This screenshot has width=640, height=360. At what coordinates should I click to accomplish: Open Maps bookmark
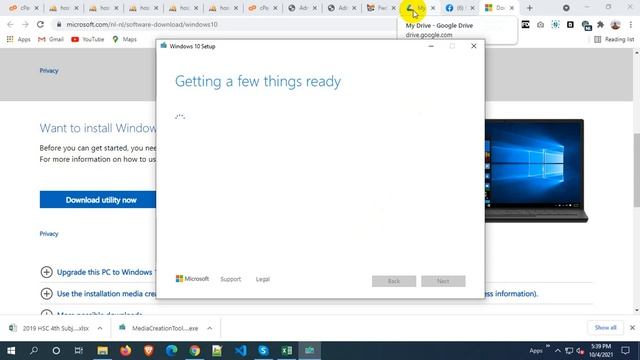[124, 39]
